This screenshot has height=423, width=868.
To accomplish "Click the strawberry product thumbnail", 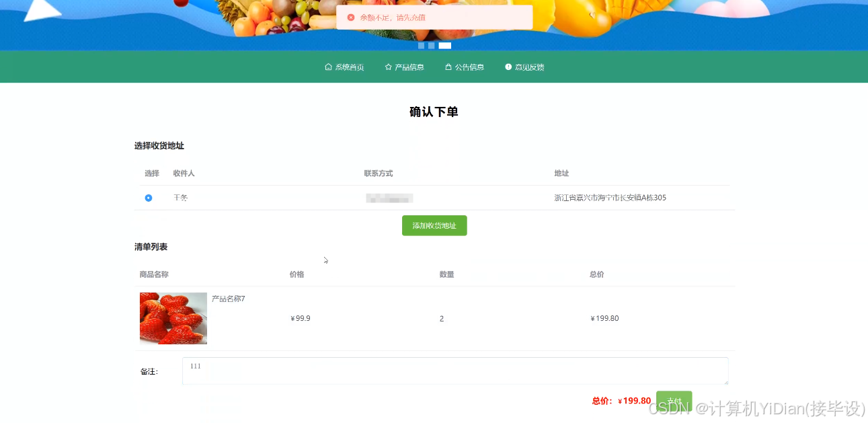I will click(x=173, y=318).
